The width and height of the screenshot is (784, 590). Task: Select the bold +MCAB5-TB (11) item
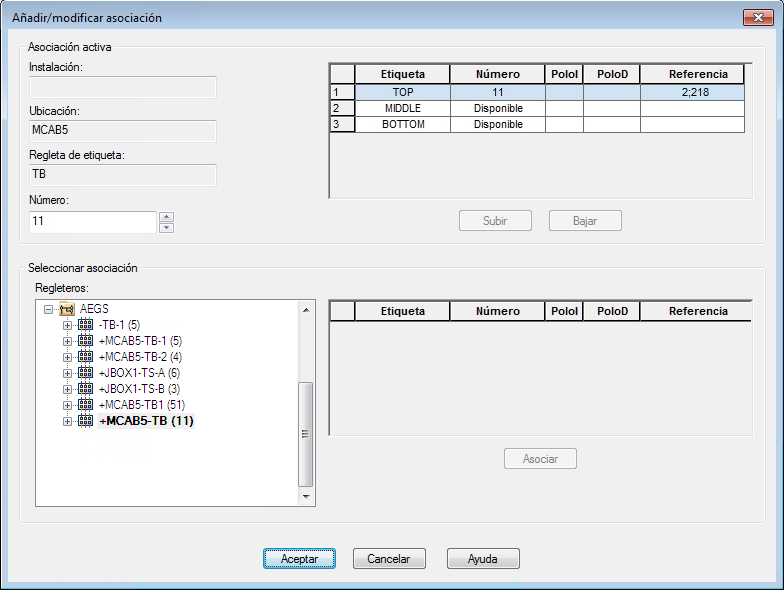click(x=146, y=421)
